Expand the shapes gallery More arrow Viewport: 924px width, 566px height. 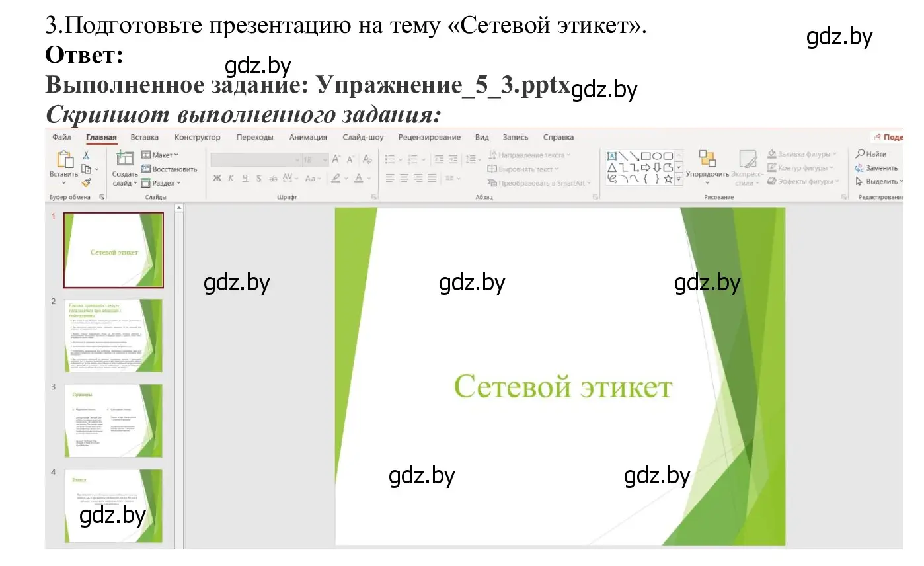point(679,179)
